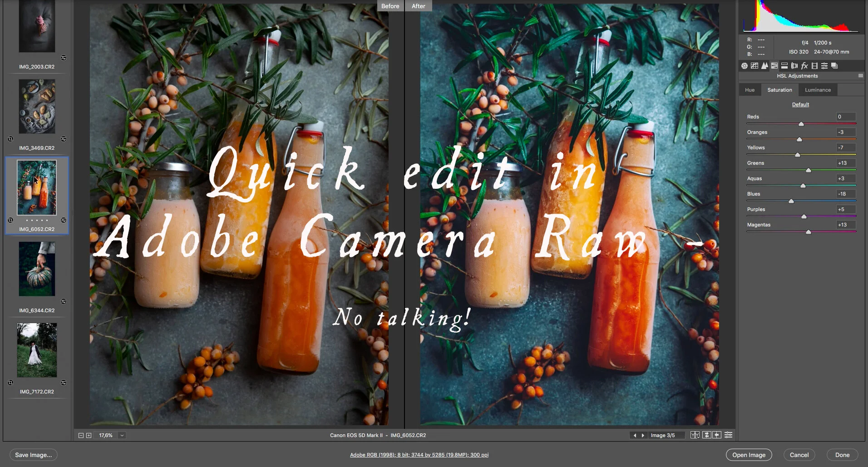Click the 'ISO 320' exposure info
Viewport: 868px width, 467px height.
pos(799,52)
